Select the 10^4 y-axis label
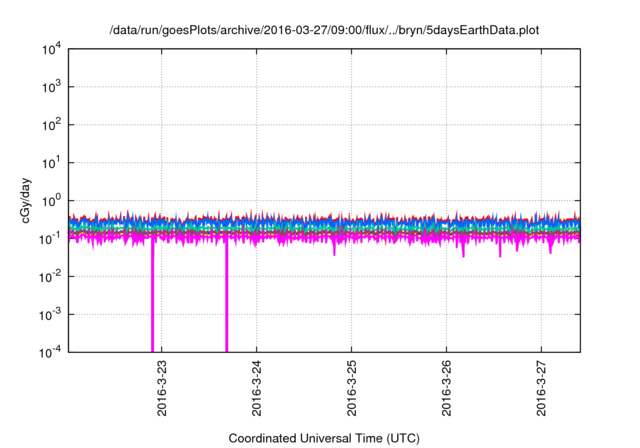 (x=52, y=50)
